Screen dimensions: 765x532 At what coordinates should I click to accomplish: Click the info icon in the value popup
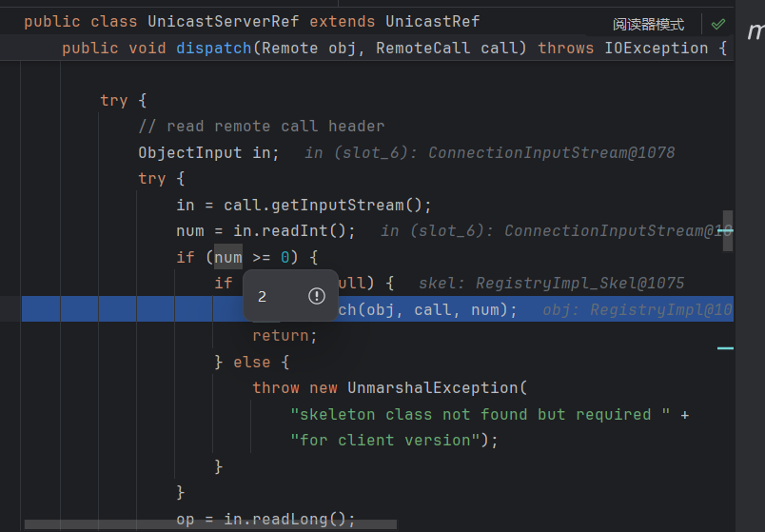click(317, 297)
